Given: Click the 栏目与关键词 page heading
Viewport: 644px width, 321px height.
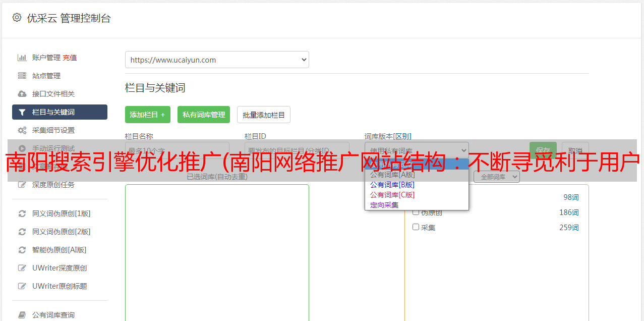Looking at the screenshot, I should (x=155, y=88).
